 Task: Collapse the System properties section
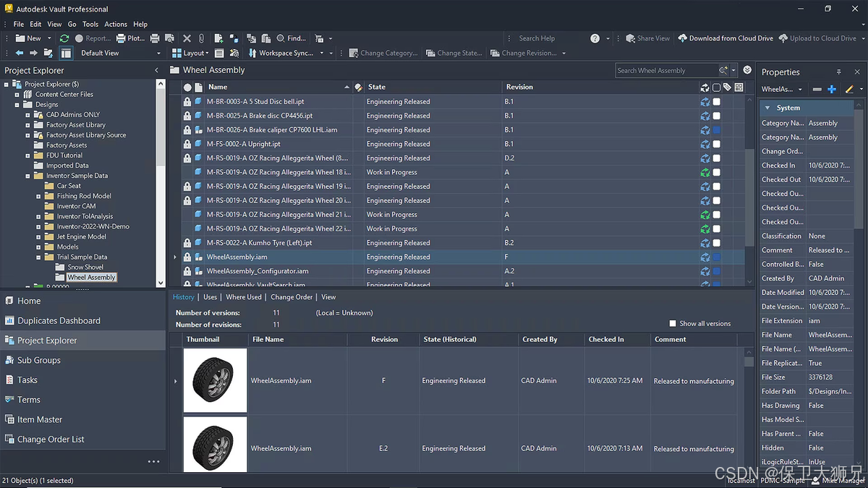(x=768, y=108)
